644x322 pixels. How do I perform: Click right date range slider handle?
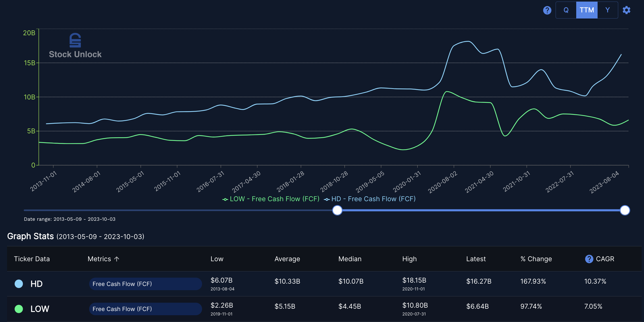pyautogui.click(x=625, y=210)
